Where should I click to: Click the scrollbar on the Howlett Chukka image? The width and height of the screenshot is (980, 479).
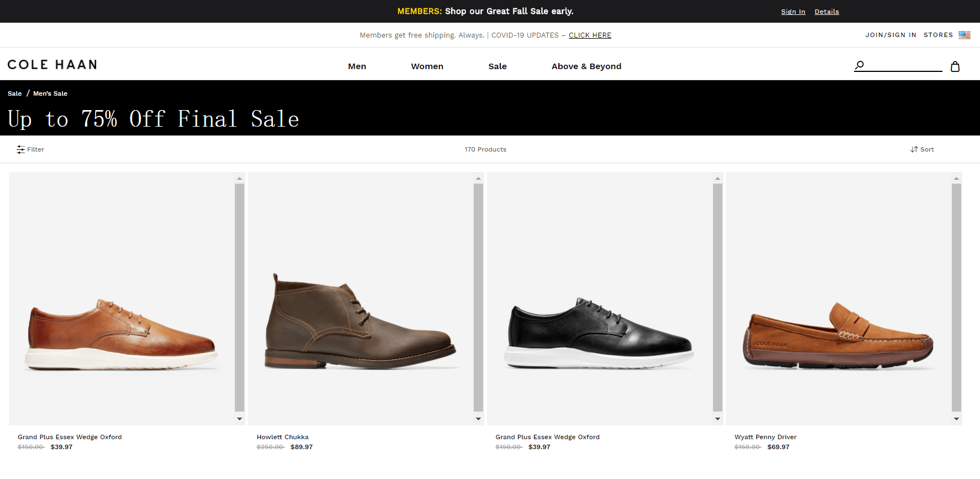(478, 299)
